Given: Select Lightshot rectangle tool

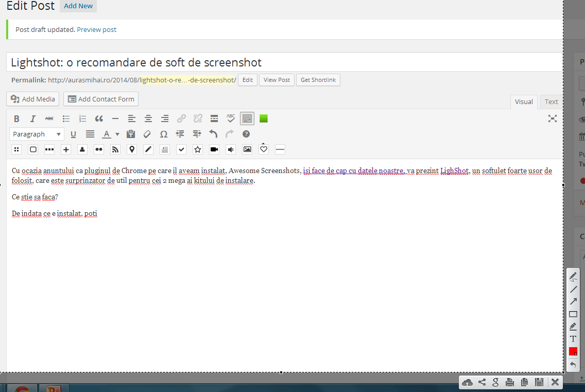Looking at the screenshot, I should pyautogui.click(x=573, y=314).
